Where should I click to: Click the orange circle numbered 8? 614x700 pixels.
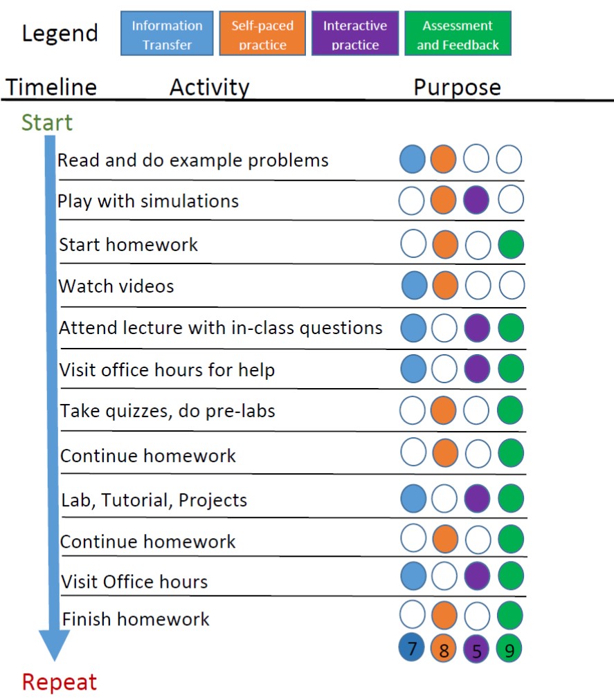tap(444, 649)
